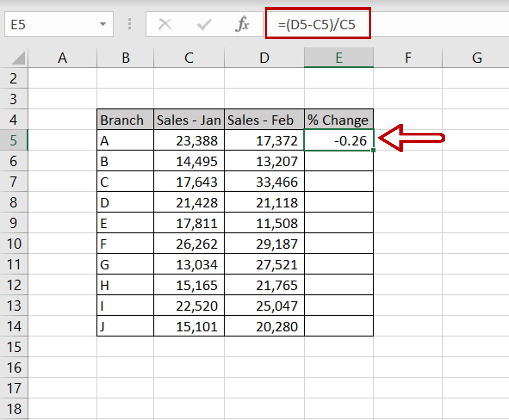Viewport: 509px width, 420px height.
Task: Select row 5 header
Action: [14, 140]
